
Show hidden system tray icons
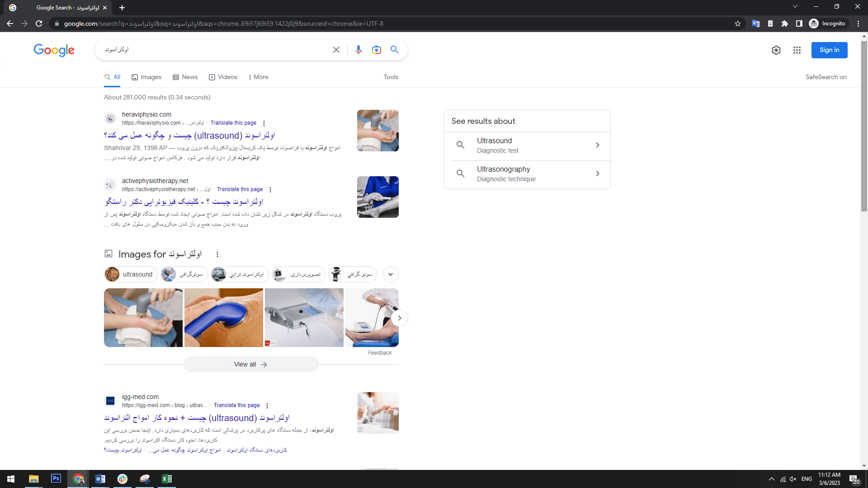pyautogui.click(x=772, y=479)
